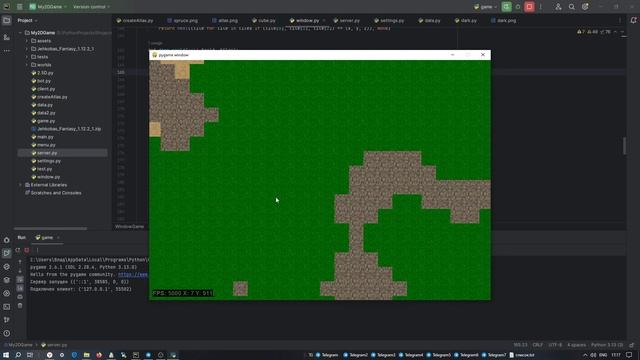Open Search Everywhere magnifier
The width and height of the screenshot is (640, 360).
point(571,7)
